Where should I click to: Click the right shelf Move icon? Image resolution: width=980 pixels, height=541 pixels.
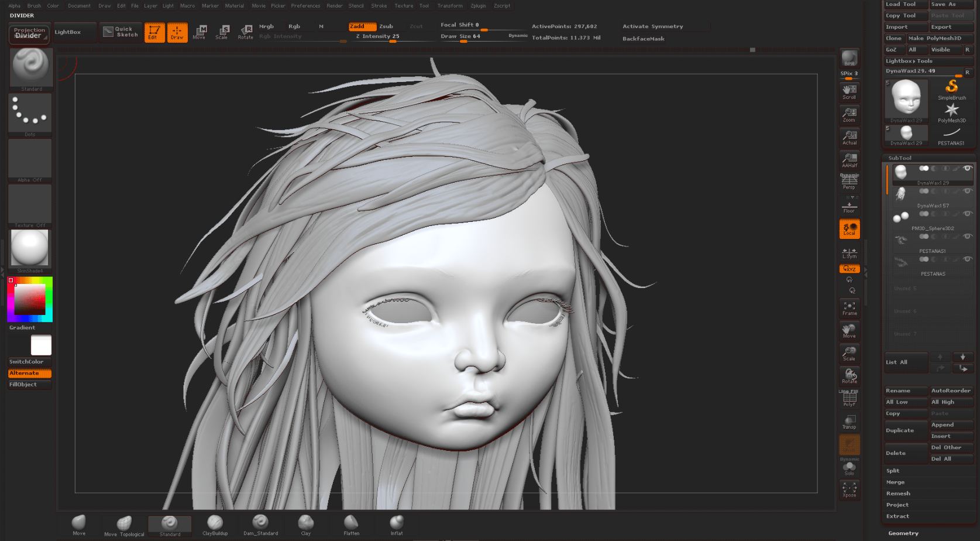tap(849, 331)
